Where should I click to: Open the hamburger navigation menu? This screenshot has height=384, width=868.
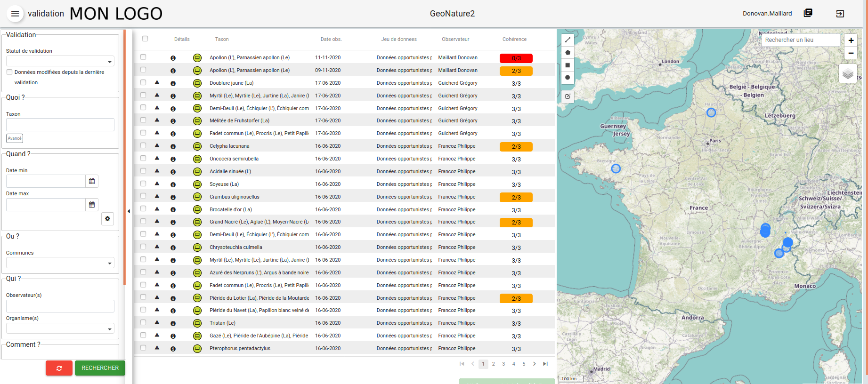pyautogui.click(x=15, y=14)
